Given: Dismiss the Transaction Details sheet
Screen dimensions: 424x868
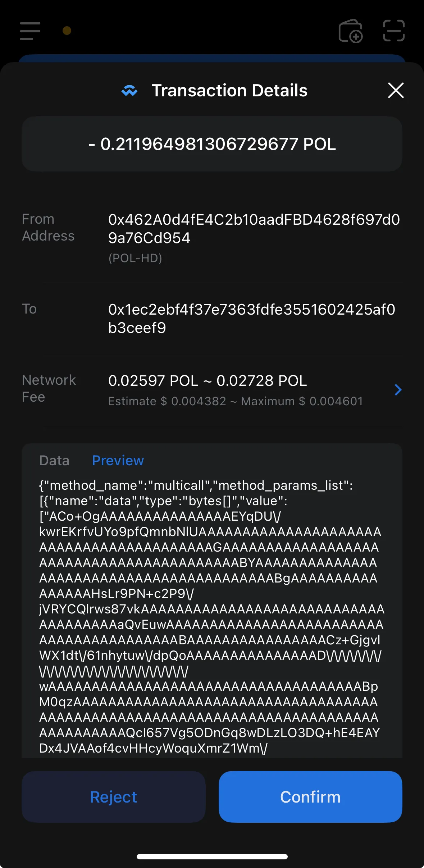Looking at the screenshot, I should point(396,90).
